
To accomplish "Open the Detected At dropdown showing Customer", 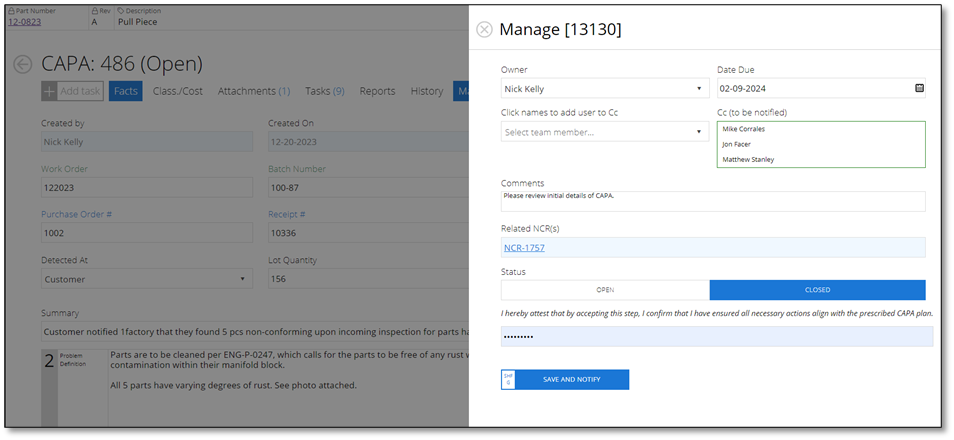I will pos(147,279).
